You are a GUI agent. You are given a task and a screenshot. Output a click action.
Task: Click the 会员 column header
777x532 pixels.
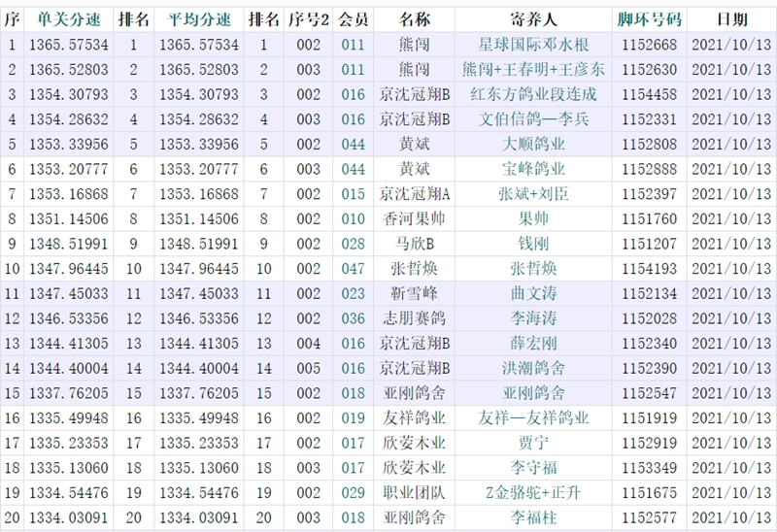[x=353, y=18]
